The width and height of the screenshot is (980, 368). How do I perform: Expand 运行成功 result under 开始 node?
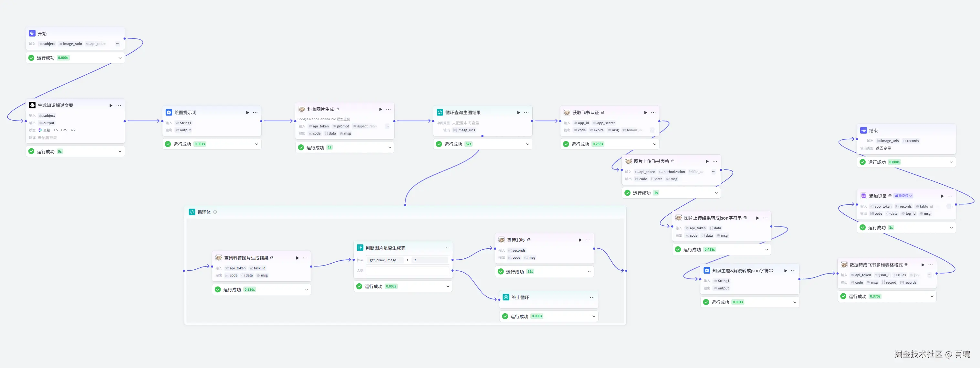[x=120, y=58]
